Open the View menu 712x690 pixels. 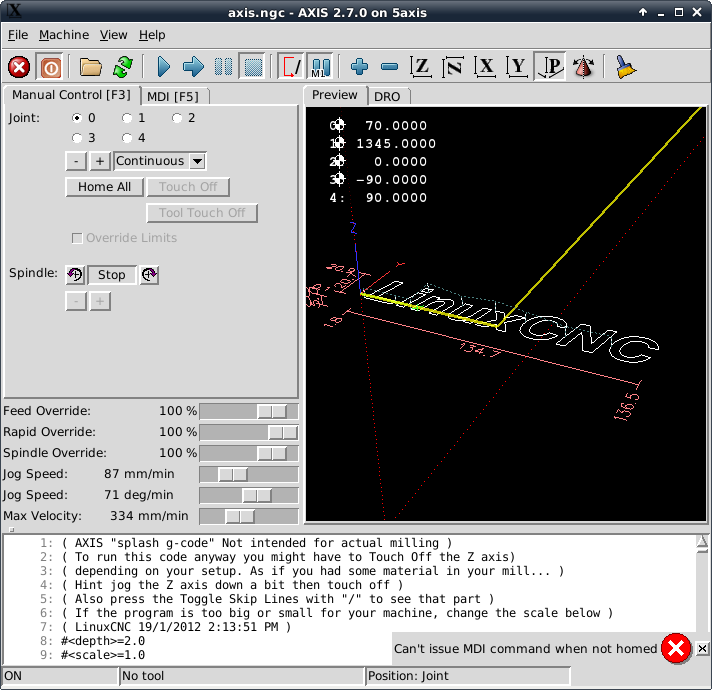pyautogui.click(x=114, y=35)
